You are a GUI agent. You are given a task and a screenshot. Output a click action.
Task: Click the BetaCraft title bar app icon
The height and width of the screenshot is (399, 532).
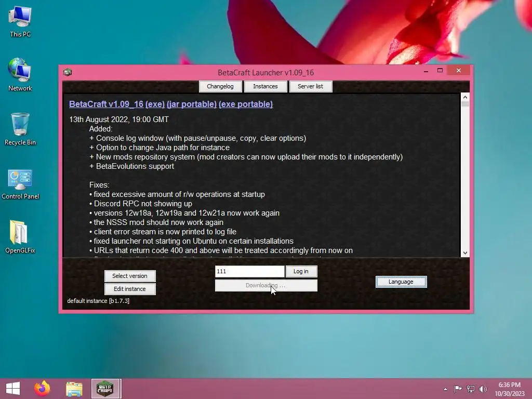68,72
